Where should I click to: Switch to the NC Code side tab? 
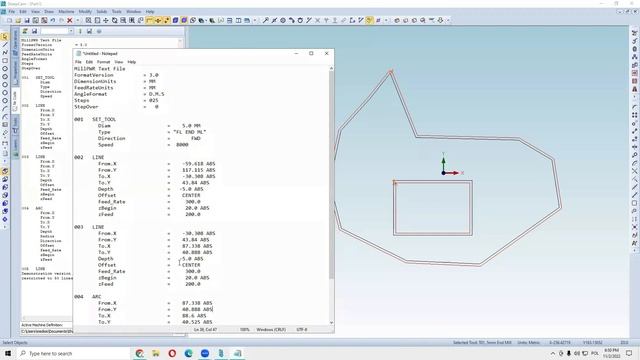16,100
